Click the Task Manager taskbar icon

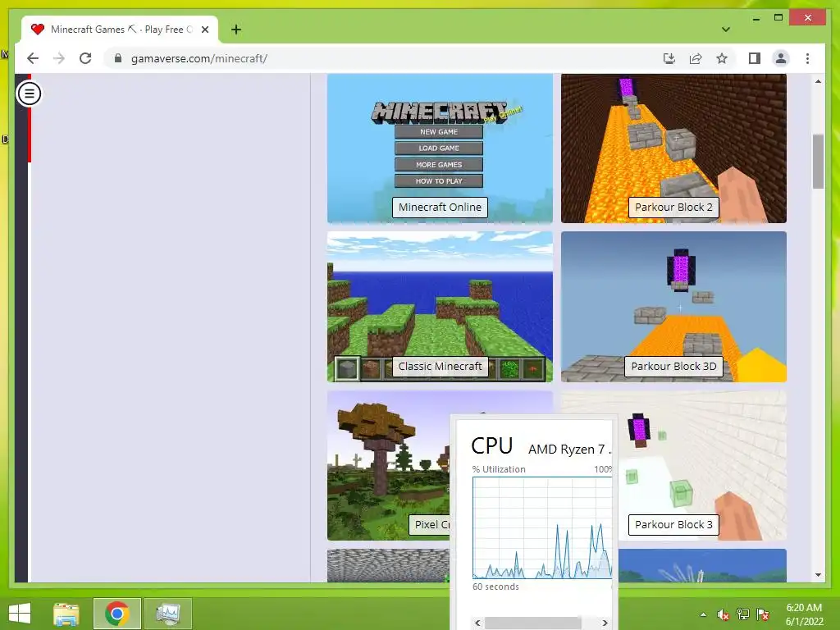pyautogui.click(x=167, y=614)
